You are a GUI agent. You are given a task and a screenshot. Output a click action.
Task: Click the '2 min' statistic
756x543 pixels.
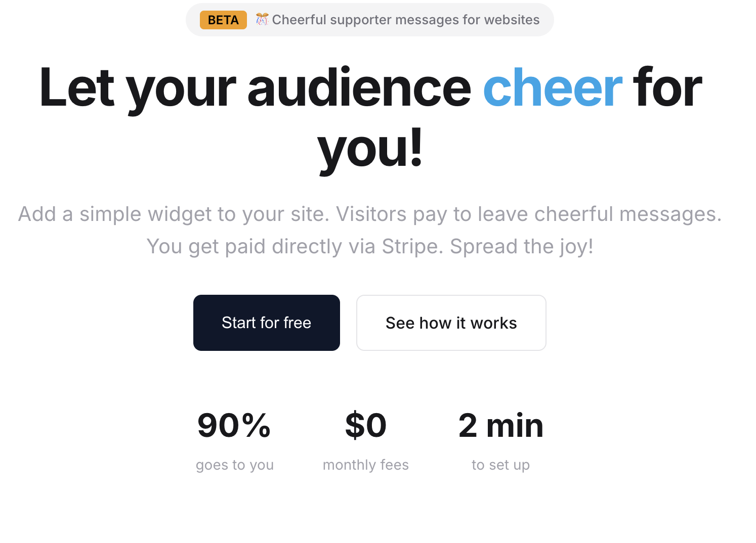(x=500, y=425)
